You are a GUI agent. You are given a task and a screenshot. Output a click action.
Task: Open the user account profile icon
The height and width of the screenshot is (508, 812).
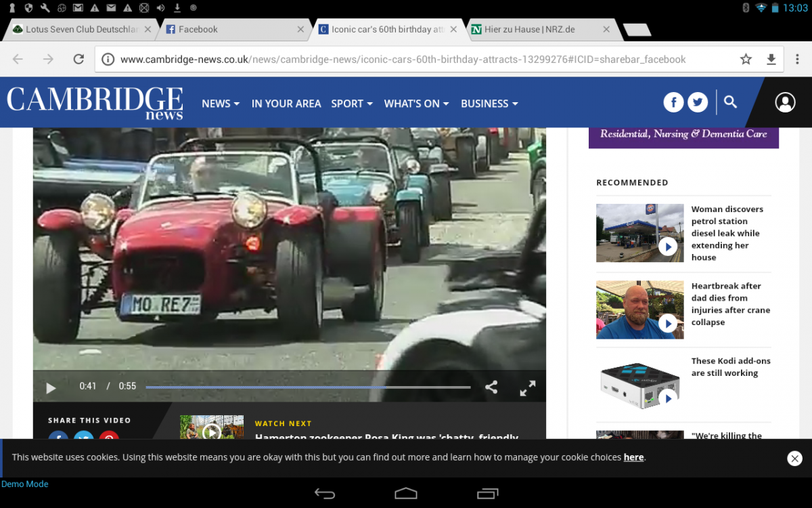[x=785, y=102]
